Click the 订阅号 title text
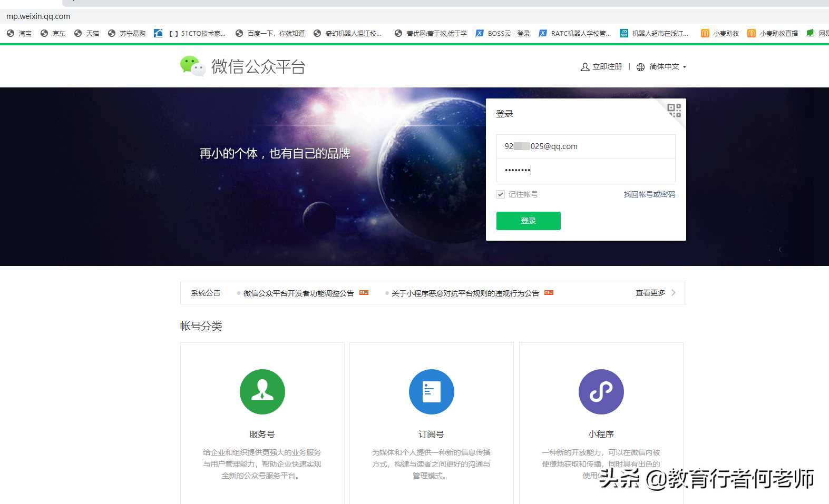Viewport: 829px width, 504px height. click(x=432, y=434)
